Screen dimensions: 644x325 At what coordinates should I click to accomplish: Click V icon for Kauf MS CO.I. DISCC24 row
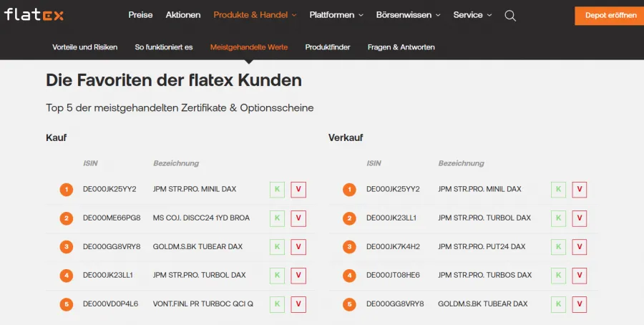point(298,218)
